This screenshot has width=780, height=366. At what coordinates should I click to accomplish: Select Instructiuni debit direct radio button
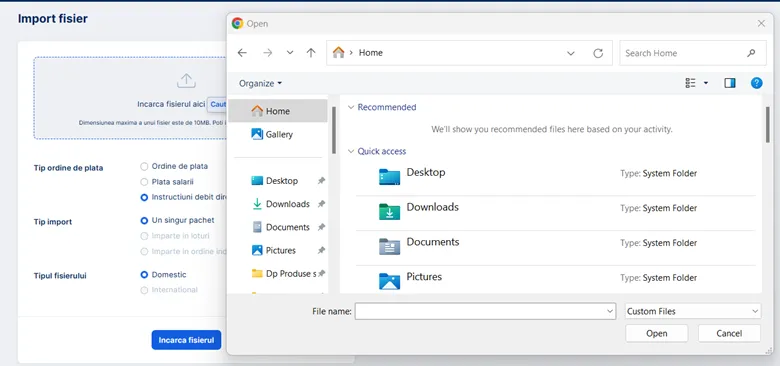click(144, 197)
